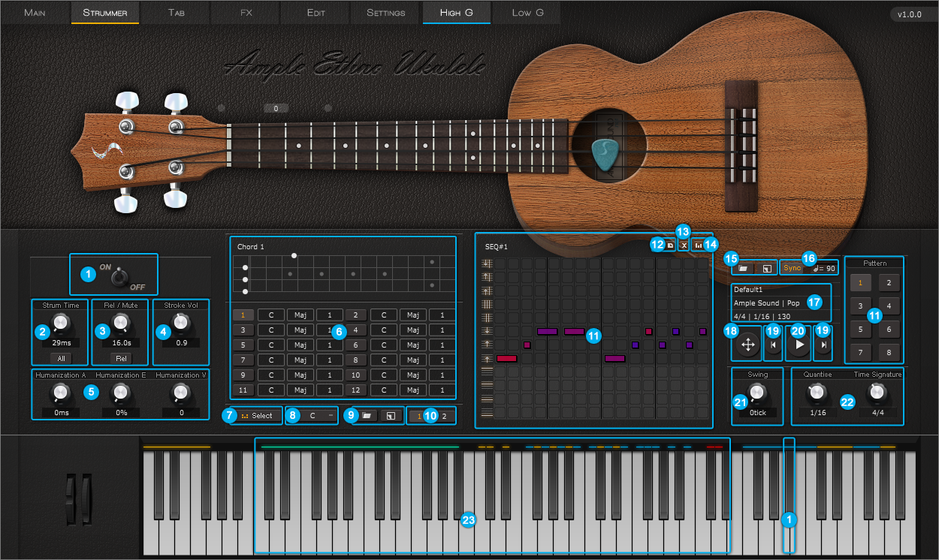This screenshot has height=560, width=939.
Task: Toggle the Rel button under Rel / Mute
Action: (x=120, y=358)
